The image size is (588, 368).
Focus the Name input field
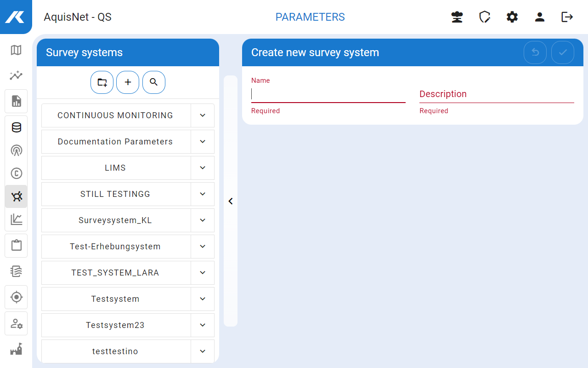(x=328, y=94)
